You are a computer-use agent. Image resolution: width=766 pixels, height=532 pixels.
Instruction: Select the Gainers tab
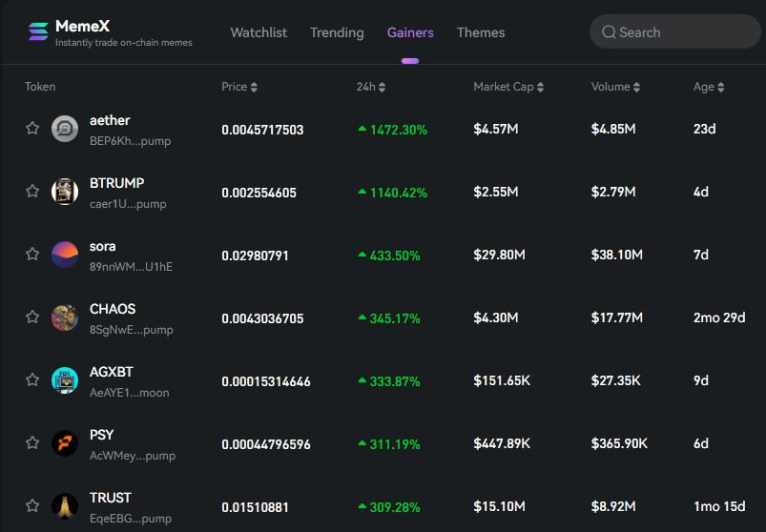410,32
